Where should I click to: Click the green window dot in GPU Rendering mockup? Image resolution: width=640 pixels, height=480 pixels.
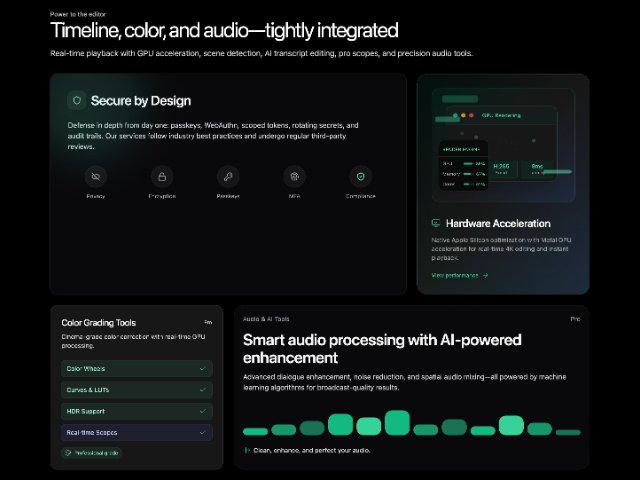pyautogui.click(x=456, y=116)
